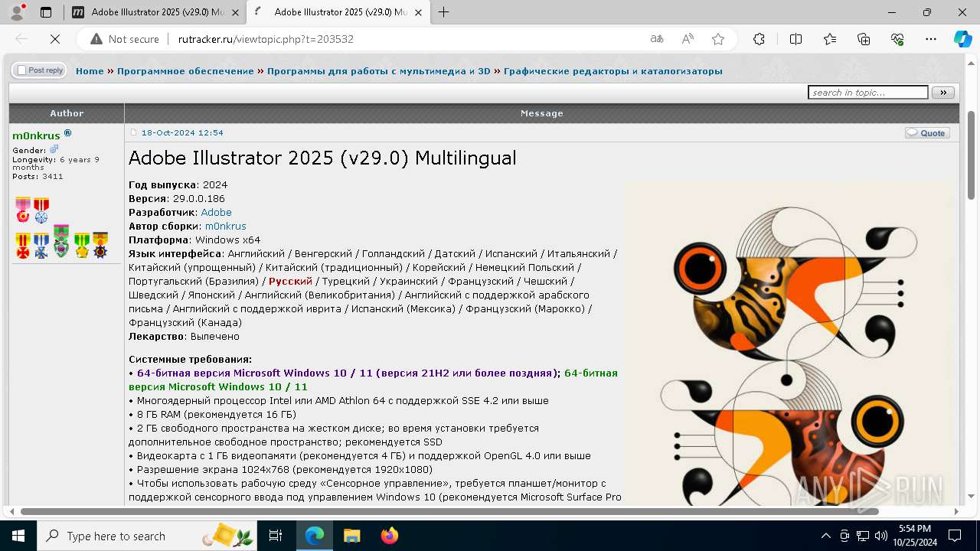This screenshot has width=980, height=551.
Task: Open the Browser essentials heart icon
Action: tap(897, 39)
